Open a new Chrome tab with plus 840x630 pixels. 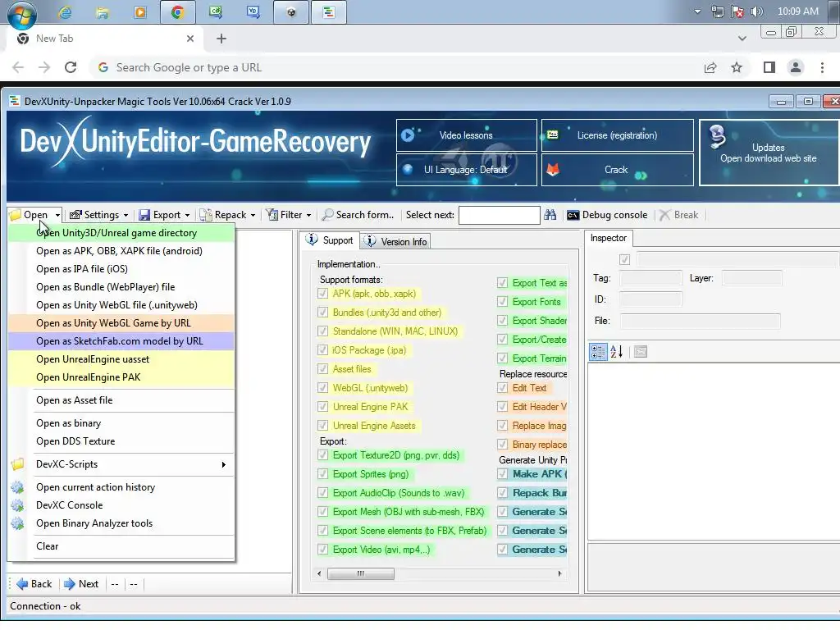(221, 39)
